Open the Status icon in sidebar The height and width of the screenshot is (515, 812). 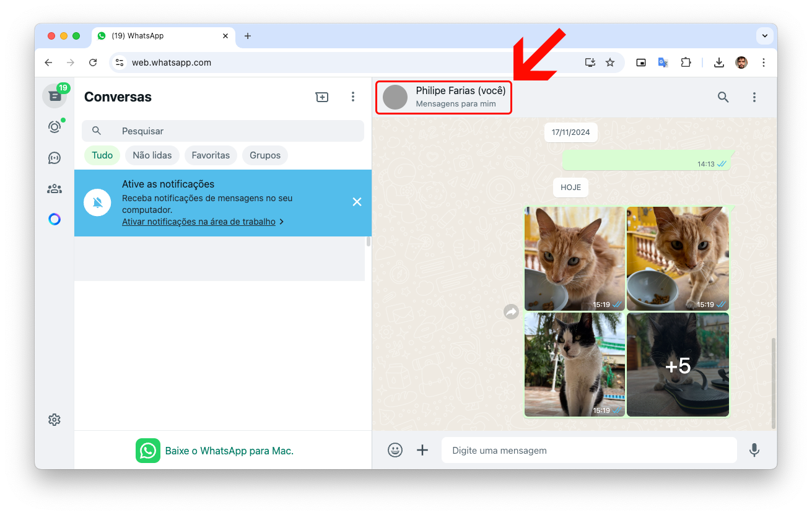click(x=55, y=127)
